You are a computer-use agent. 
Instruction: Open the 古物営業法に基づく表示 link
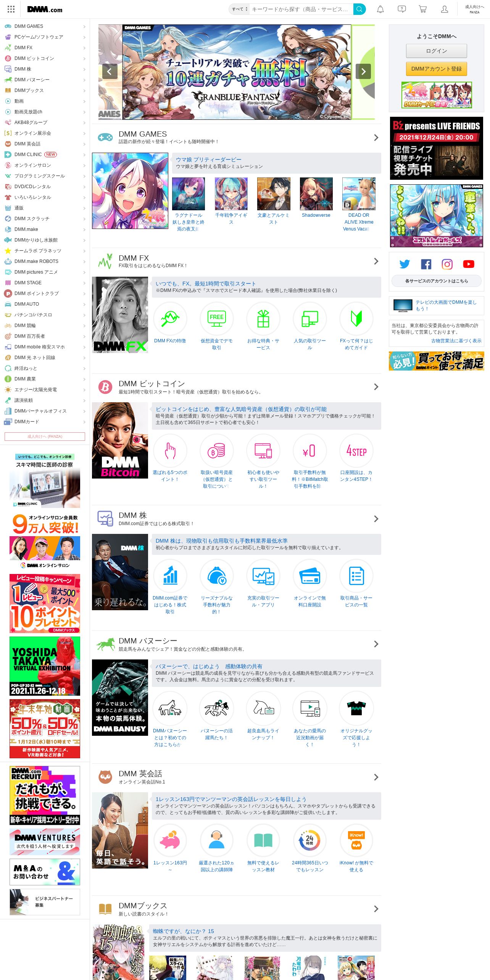[456, 341]
